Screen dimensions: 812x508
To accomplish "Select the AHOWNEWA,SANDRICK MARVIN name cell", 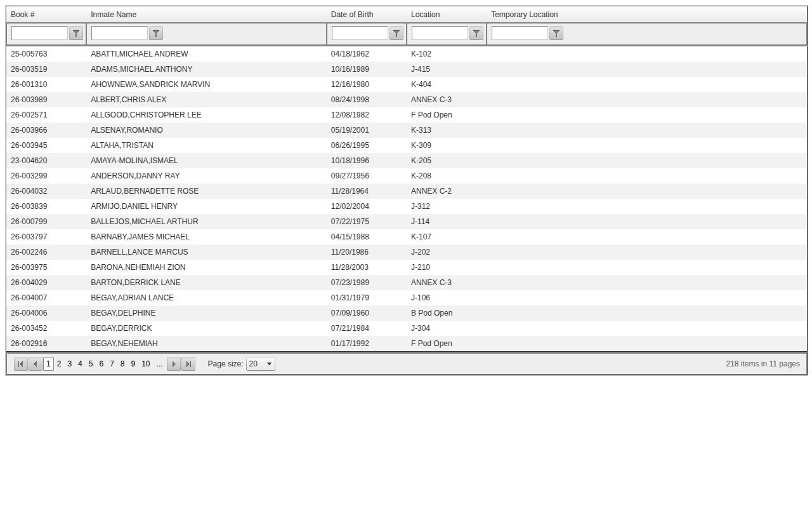I will [x=150, y=84].
